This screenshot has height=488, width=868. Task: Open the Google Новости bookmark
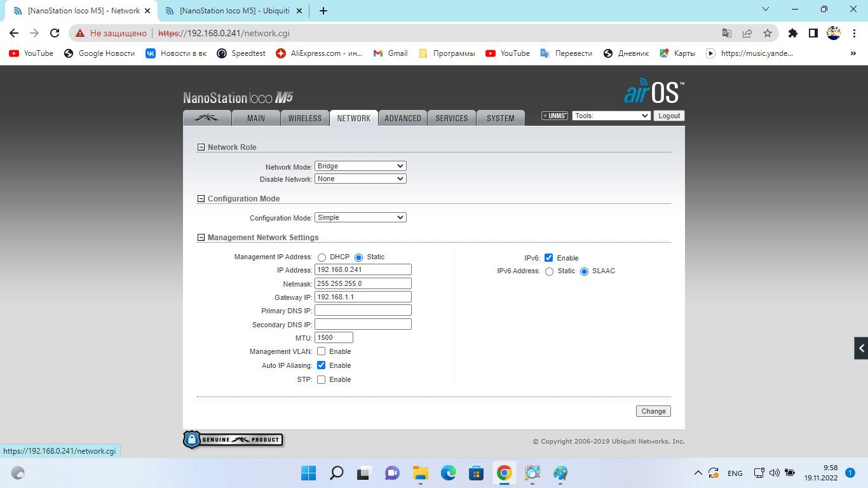(100, 53)
